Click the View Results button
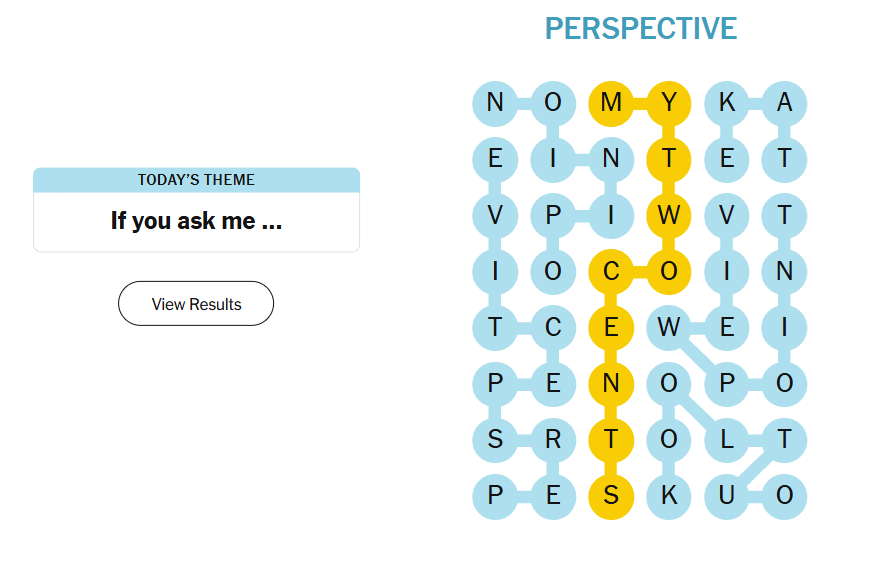This screenshot has width=872, height=580. 196,304
